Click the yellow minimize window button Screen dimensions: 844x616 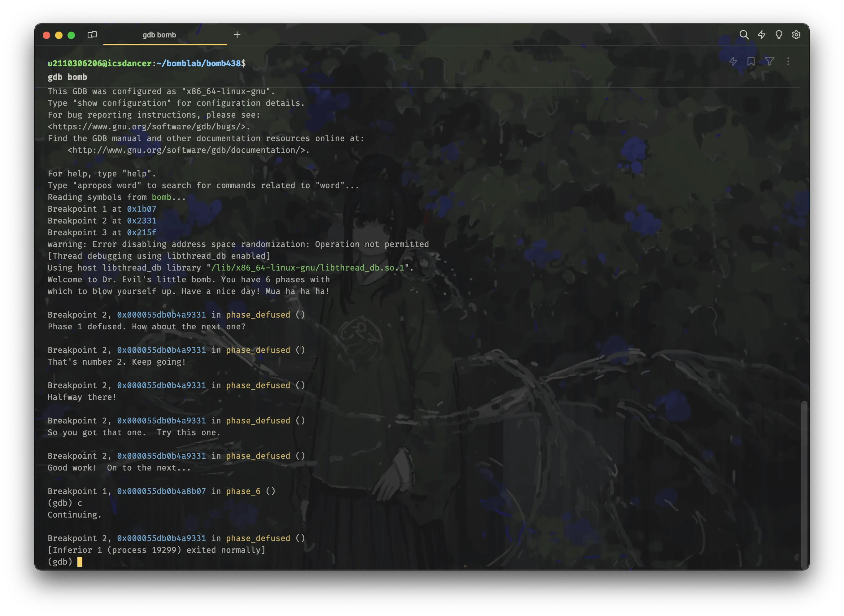coord(59,35)
